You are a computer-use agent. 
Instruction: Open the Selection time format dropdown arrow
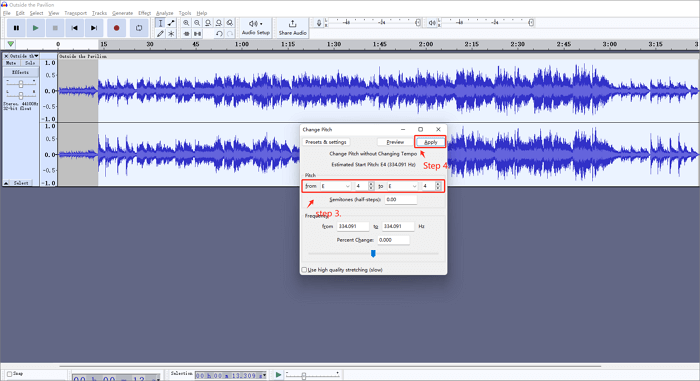pyautogui.click(x=264, y=375)
